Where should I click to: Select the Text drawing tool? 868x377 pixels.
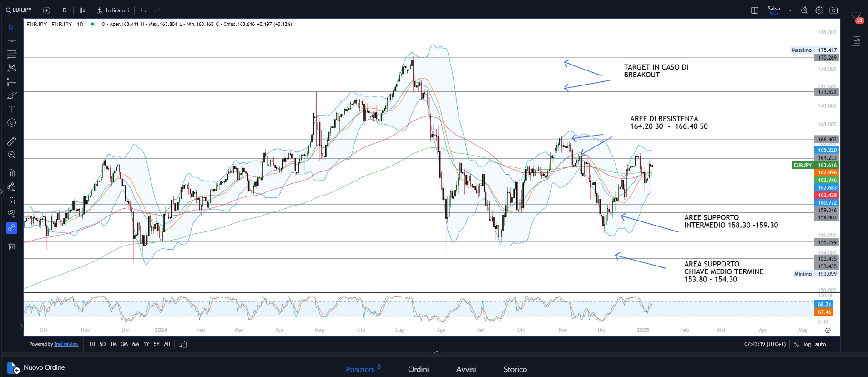tap(12, 109)
